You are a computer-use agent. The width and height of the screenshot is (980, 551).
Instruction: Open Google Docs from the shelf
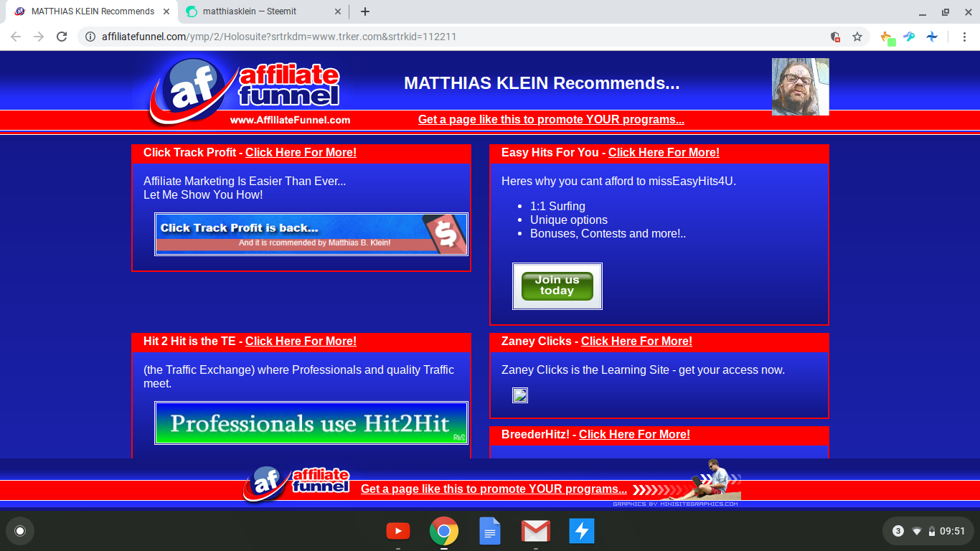click(490, 531)
